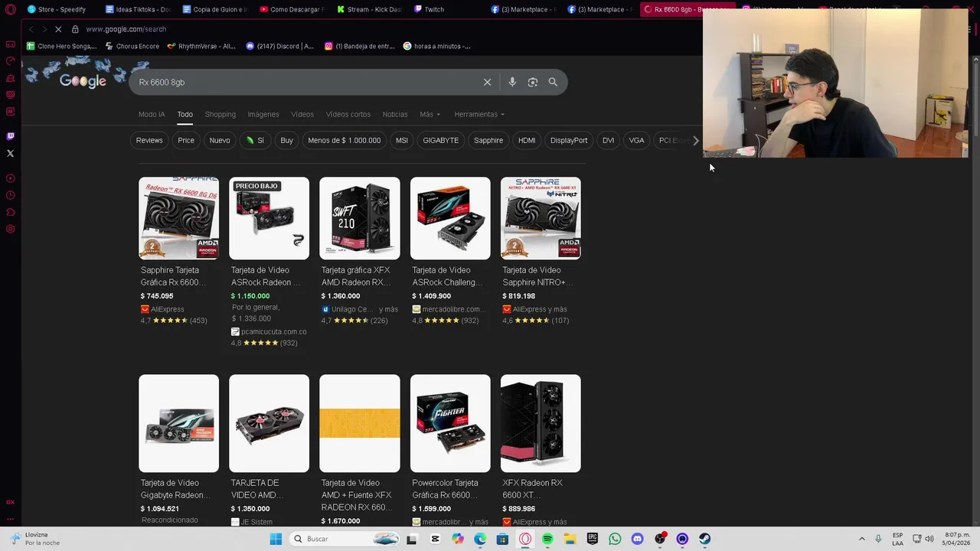The width and height of the screenshot is (980, 551).
Task: Click the taskbar Buscar search box
Action: 346,539
